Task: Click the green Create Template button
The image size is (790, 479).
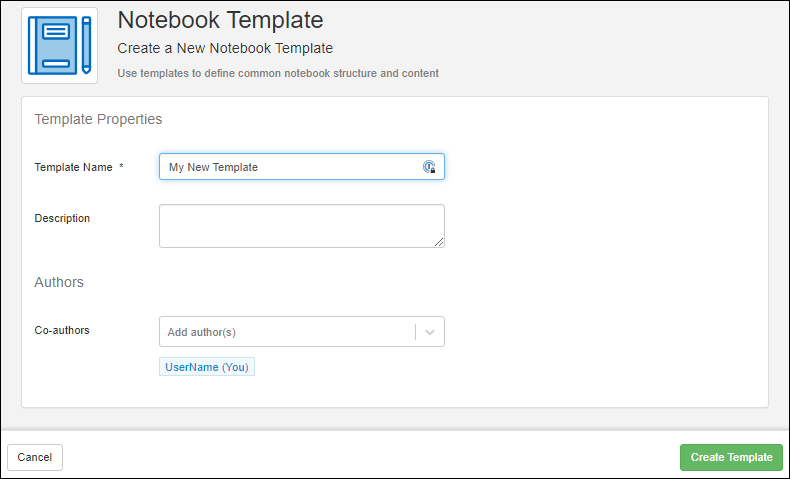Action: tap(731, 457)
